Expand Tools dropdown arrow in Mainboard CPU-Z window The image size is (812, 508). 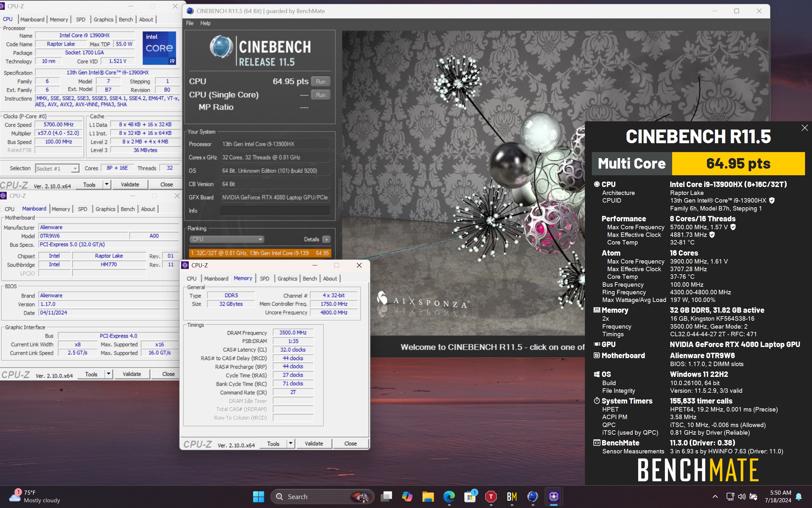coord(109,374)
